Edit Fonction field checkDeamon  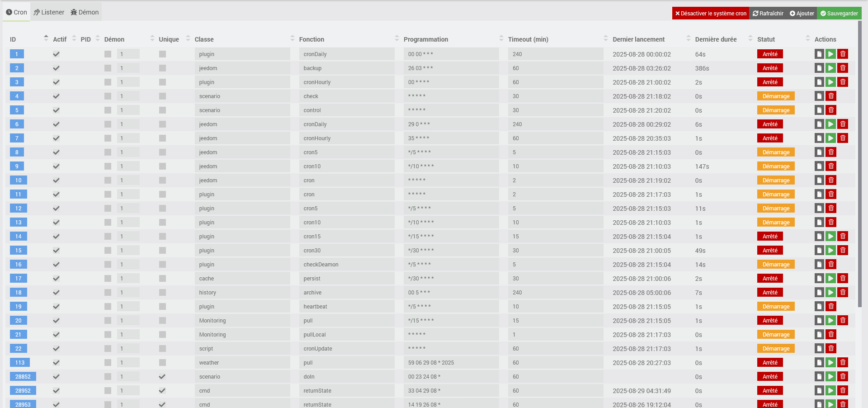[347, 265]
